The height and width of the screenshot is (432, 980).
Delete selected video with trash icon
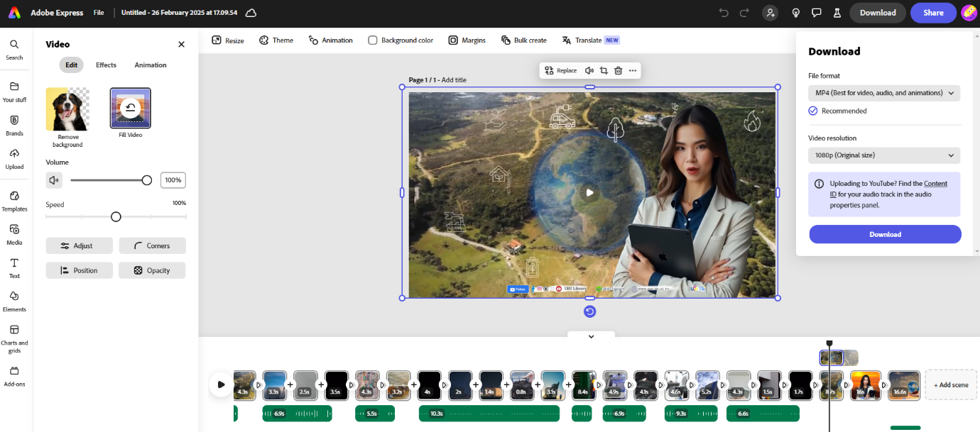point(618,70)
